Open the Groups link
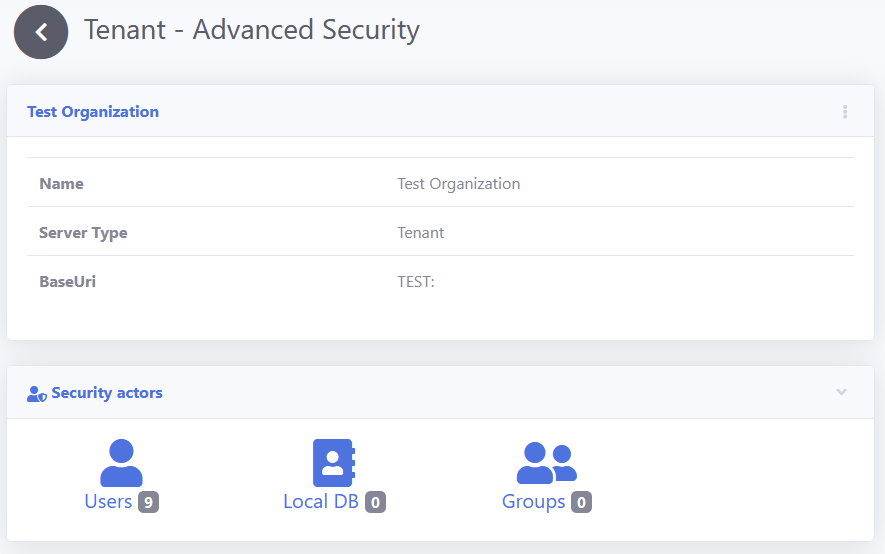885x554 pixels. [x=533, y=502]
